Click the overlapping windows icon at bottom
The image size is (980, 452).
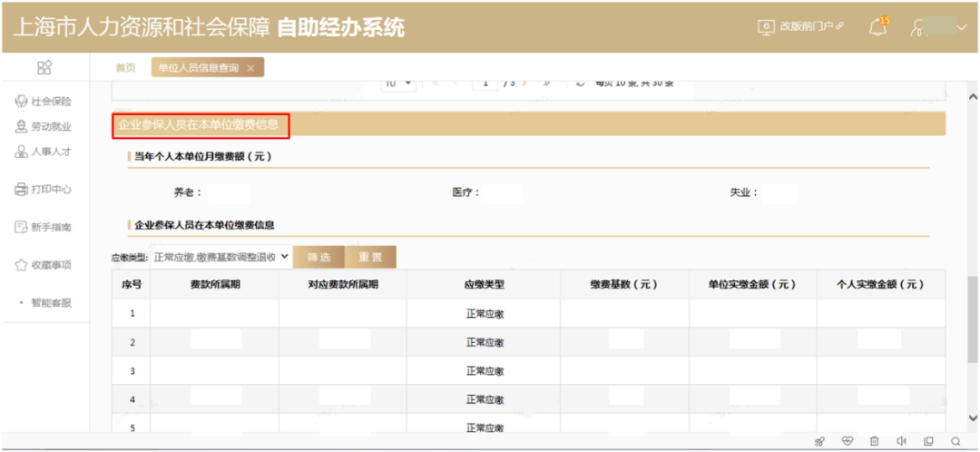point(927,441)
